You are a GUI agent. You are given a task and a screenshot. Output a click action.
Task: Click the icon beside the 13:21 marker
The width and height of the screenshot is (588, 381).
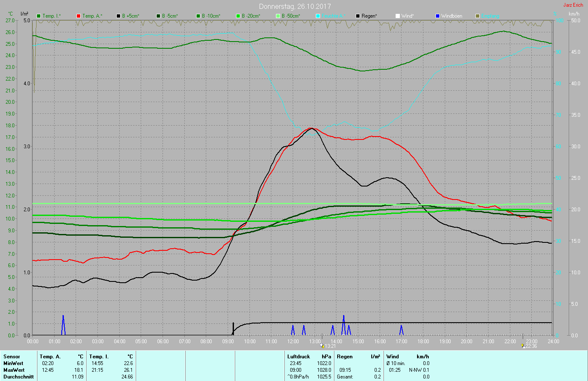pos(322,346)
